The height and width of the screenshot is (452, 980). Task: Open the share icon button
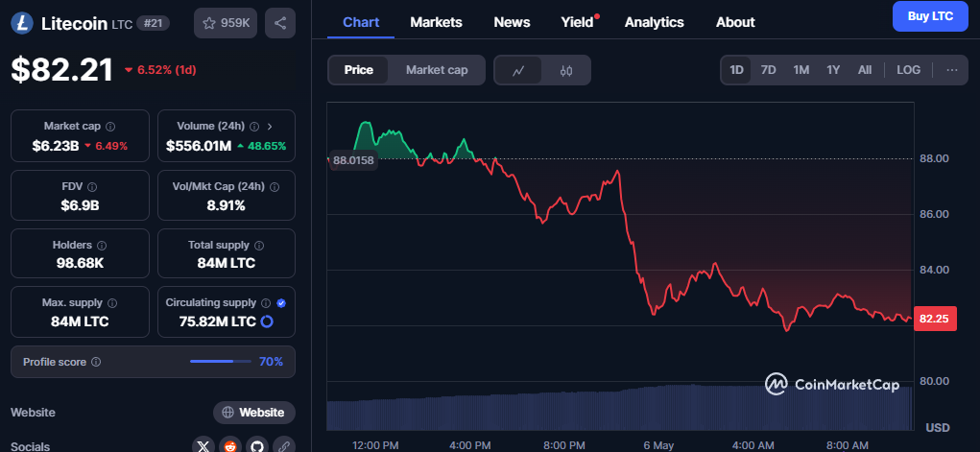[x=280, y=23]
